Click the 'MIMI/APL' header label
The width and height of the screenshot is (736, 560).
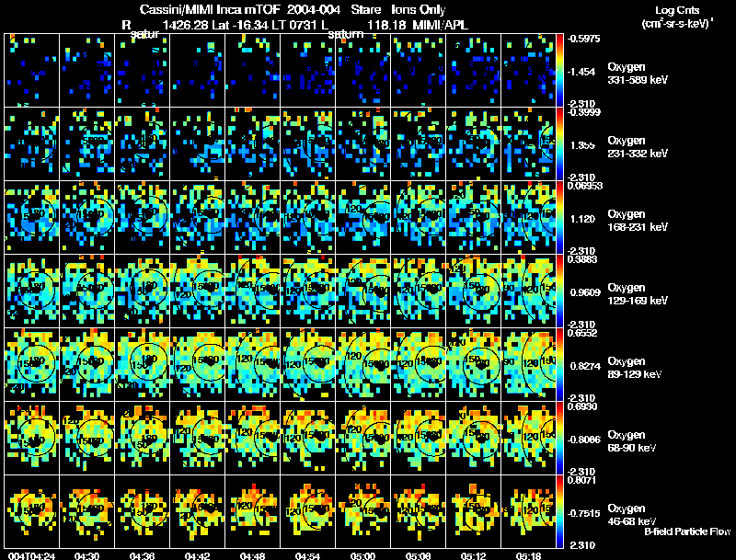[441, 25]
